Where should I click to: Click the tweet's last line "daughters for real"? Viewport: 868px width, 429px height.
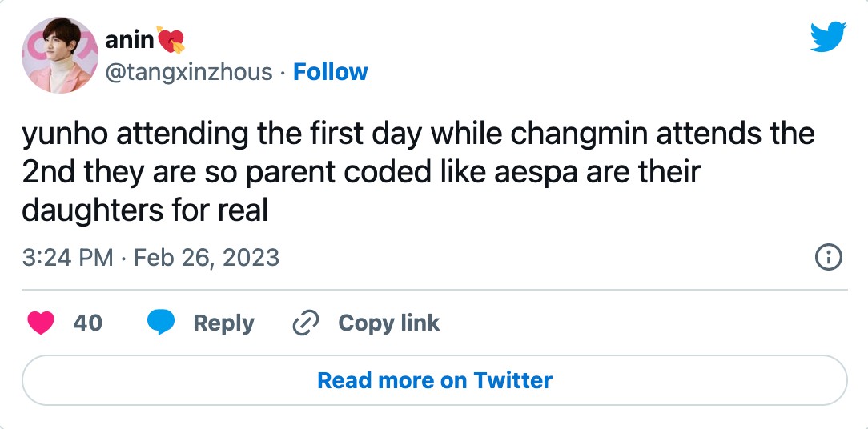coord(144,210)
